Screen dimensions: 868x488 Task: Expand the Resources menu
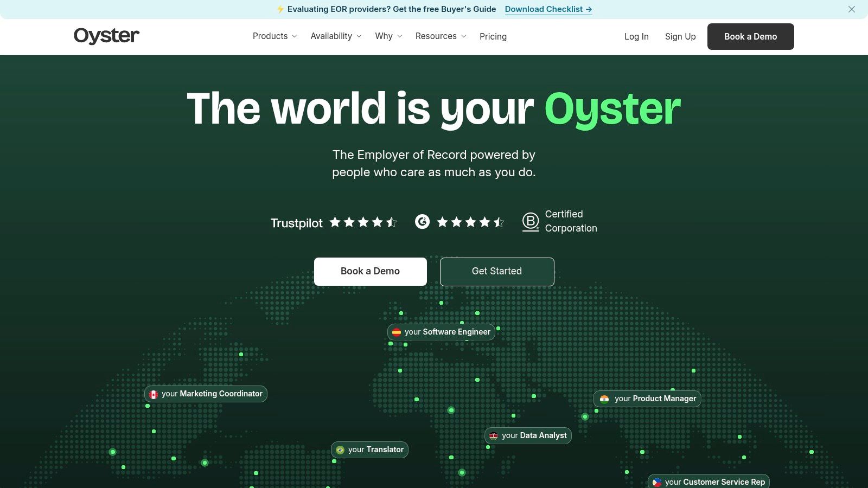point(441,36)
